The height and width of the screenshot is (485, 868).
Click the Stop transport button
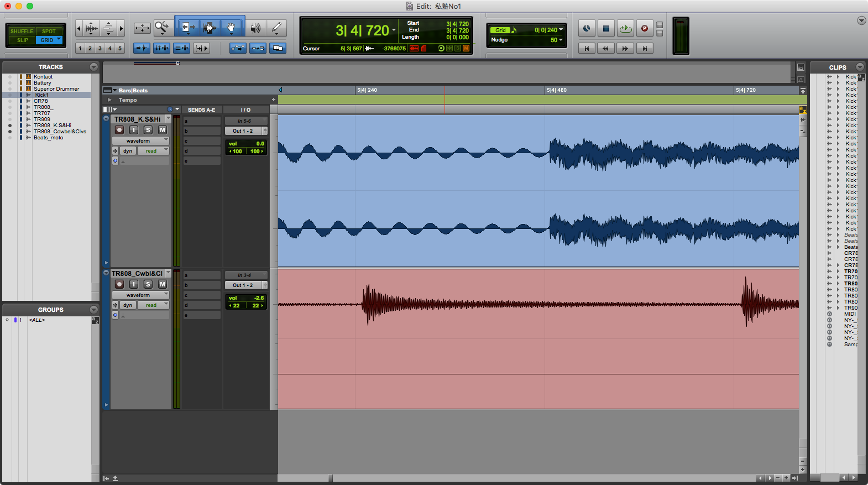pyautogui.click(x=606, y=28)
